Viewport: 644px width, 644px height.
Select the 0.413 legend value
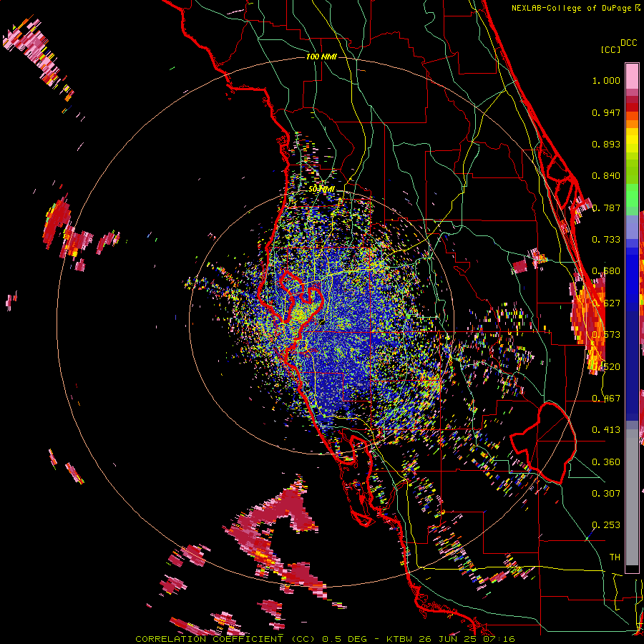[x=606, y=430]
